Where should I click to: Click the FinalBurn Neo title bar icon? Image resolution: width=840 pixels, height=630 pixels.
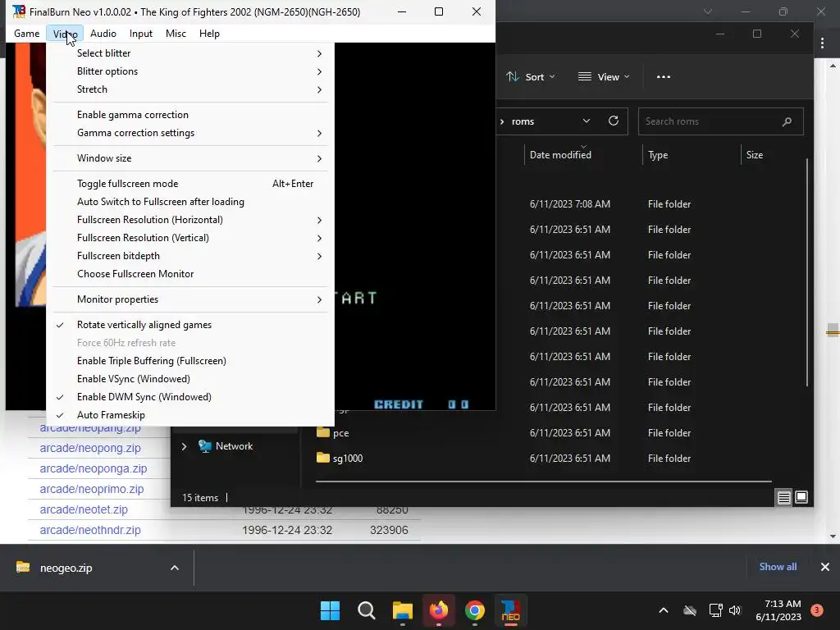point(19,11)
